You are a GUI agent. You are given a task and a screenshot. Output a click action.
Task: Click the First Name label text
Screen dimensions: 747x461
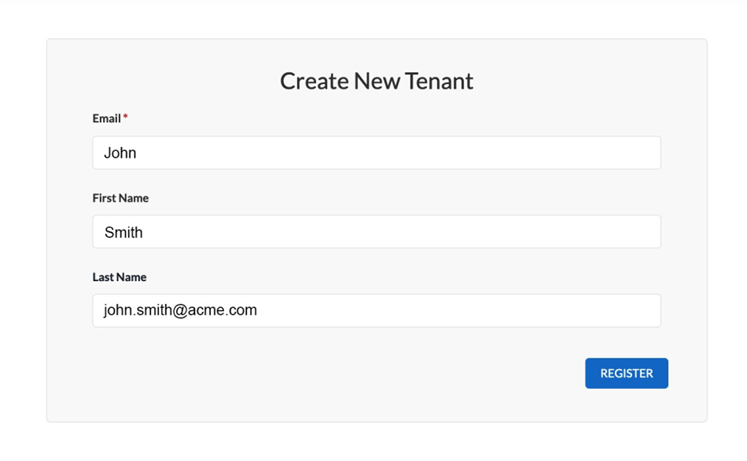tap(120, 198)
